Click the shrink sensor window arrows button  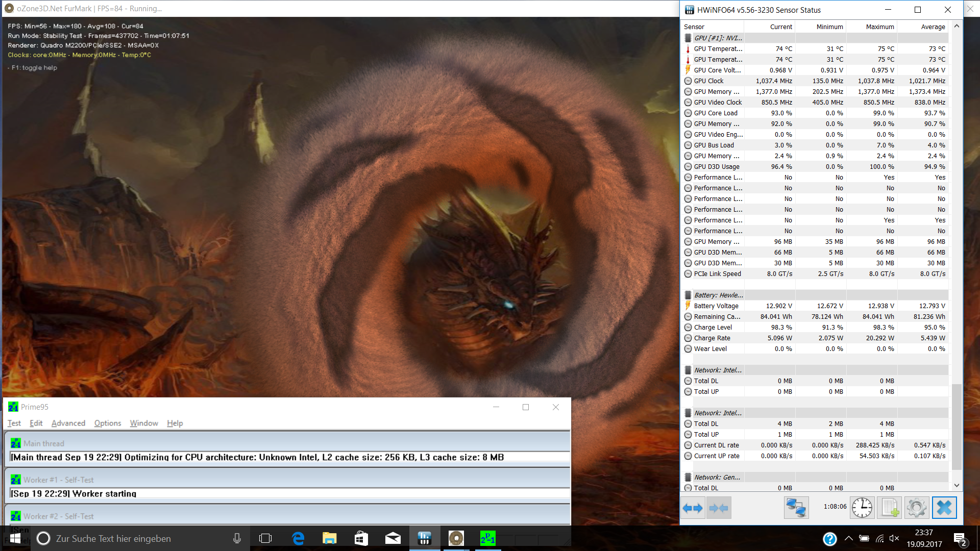pyautogui.click(x=719, y=508)
